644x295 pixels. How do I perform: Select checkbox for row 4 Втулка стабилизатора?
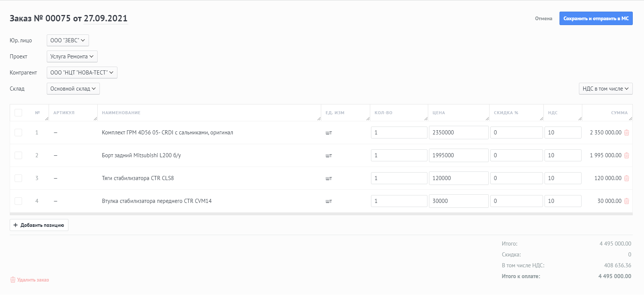point(18,201)
